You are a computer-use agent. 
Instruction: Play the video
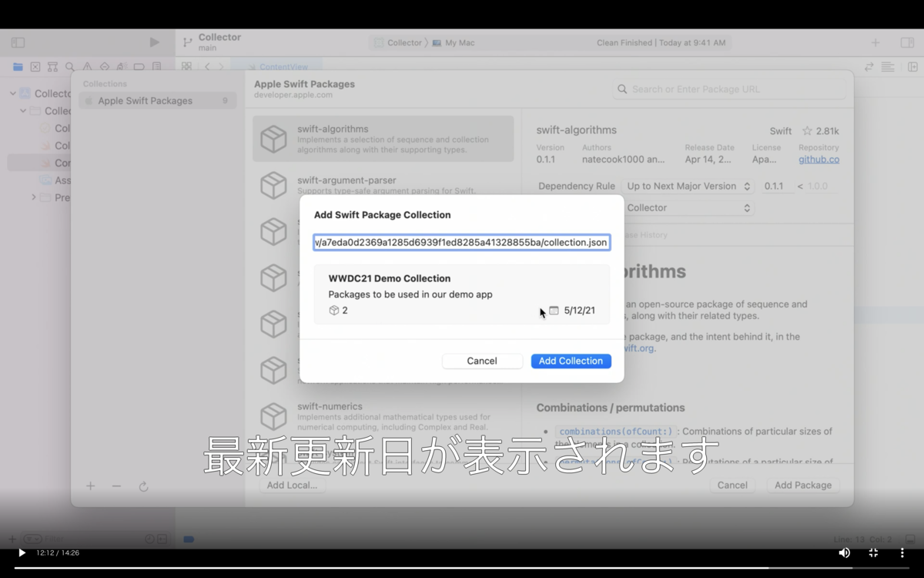point(22,553)
